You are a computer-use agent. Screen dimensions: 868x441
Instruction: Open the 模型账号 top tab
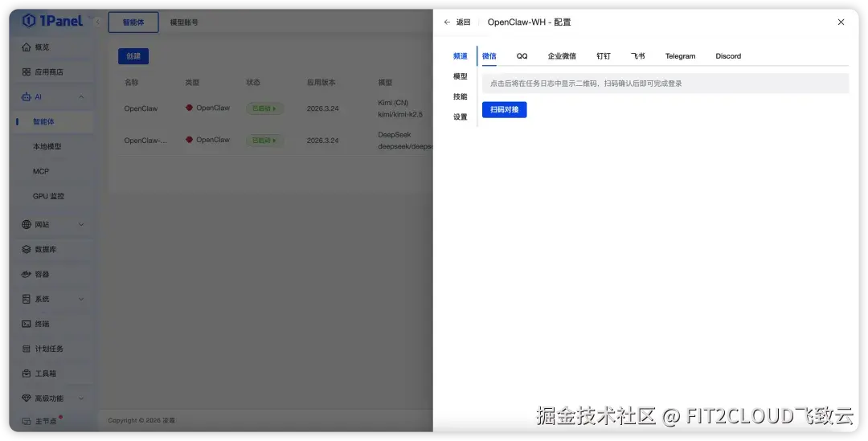(x=184, y=22)
